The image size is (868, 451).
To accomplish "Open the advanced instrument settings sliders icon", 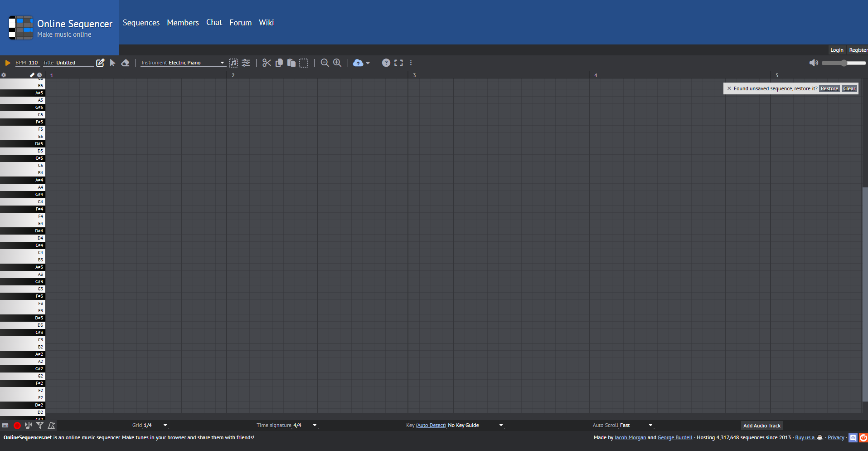I will (x=246, y=63).
